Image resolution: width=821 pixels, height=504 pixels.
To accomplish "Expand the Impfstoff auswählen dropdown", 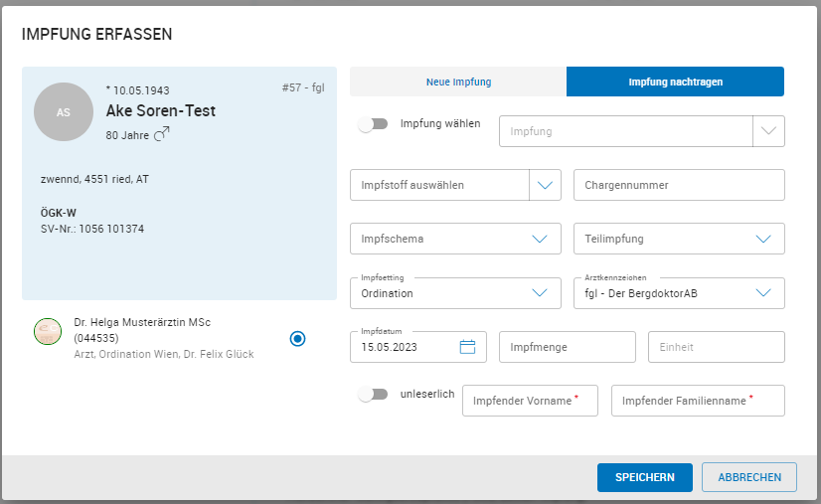I will coord(546,185).
